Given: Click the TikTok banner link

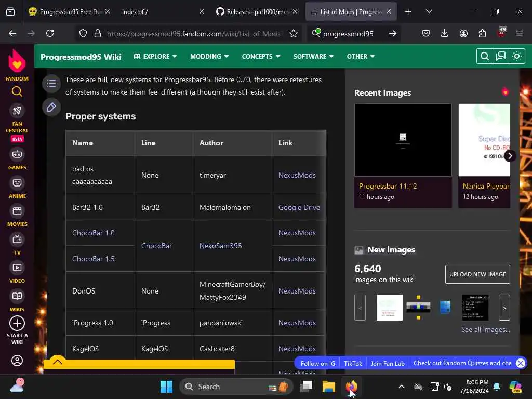Looking at the screenshot, I should point(353,363).
